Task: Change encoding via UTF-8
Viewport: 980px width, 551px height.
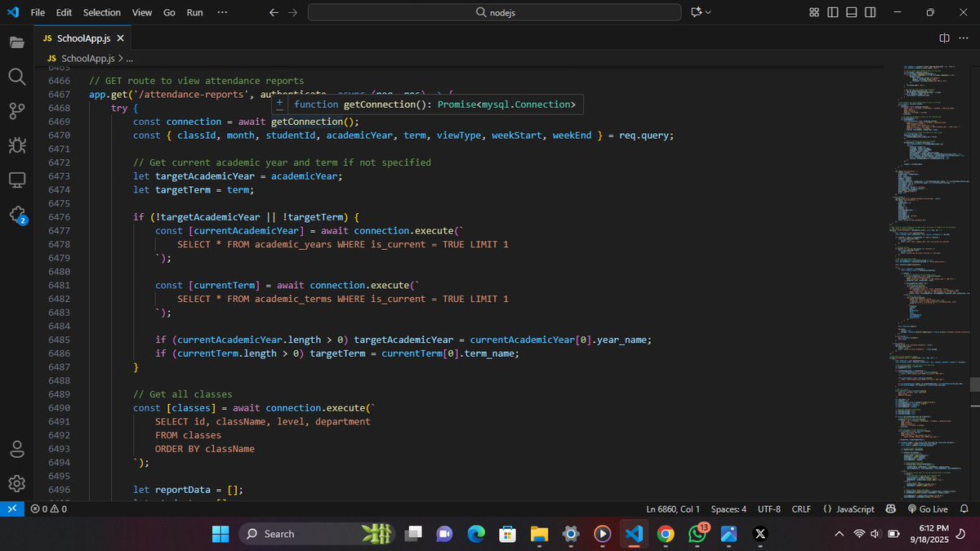Action: [x=769, y=509]
